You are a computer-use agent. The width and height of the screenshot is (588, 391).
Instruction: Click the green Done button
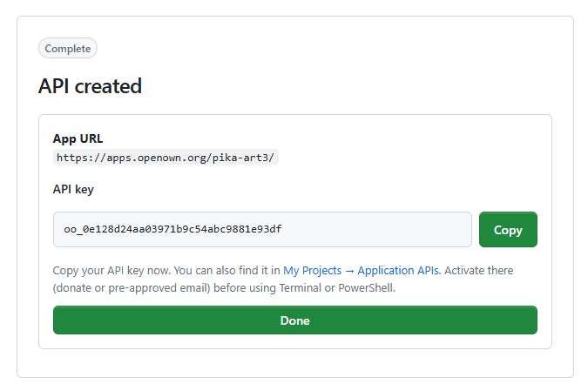click(295, 320)
